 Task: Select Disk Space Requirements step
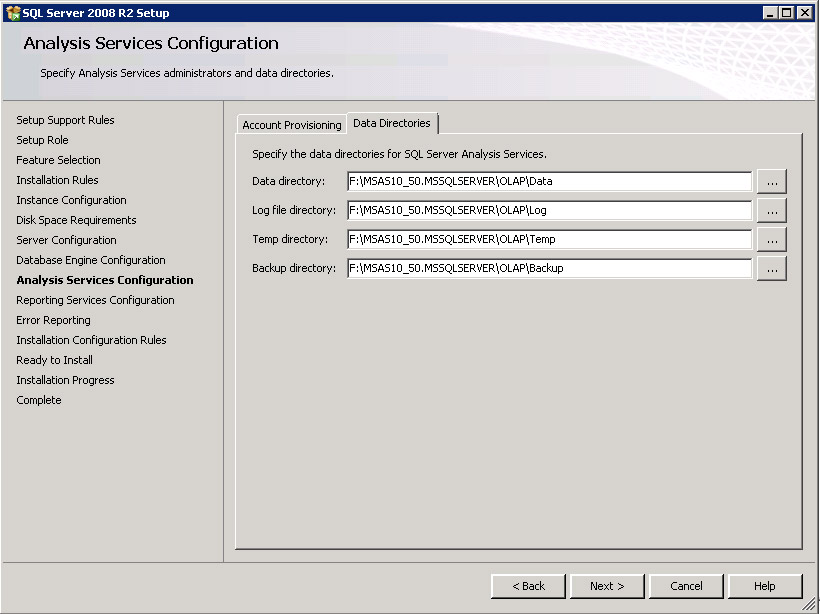click(x=76, y=220)
